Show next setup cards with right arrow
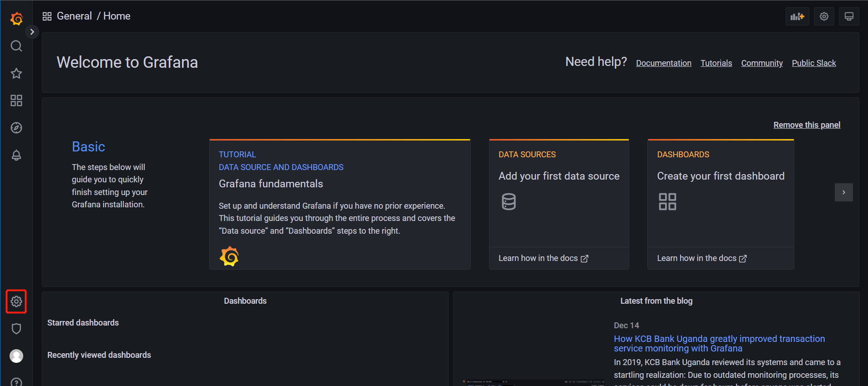The image size is (868, 386). click(x=843, y=192)
